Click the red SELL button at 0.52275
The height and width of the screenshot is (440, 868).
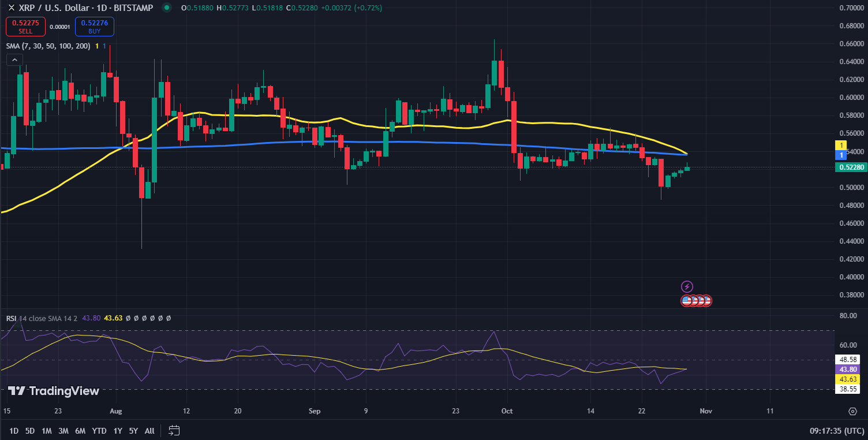25,27
